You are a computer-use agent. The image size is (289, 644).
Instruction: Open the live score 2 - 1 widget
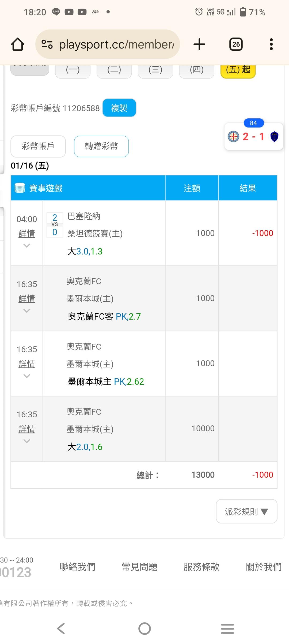pos(253,137)
